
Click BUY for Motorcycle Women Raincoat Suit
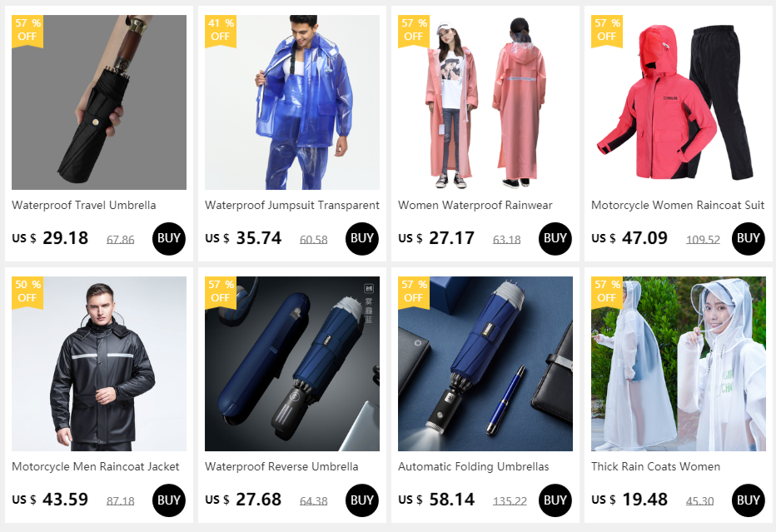748,239
